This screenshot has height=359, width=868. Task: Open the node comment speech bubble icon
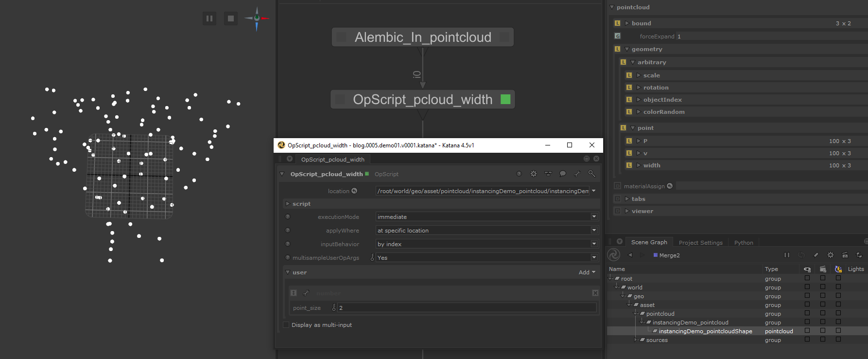pos(563,174)
